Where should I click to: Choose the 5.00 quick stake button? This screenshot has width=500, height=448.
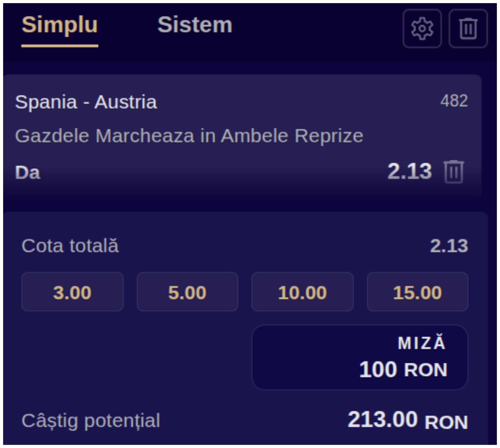click(x=187, y=292)
